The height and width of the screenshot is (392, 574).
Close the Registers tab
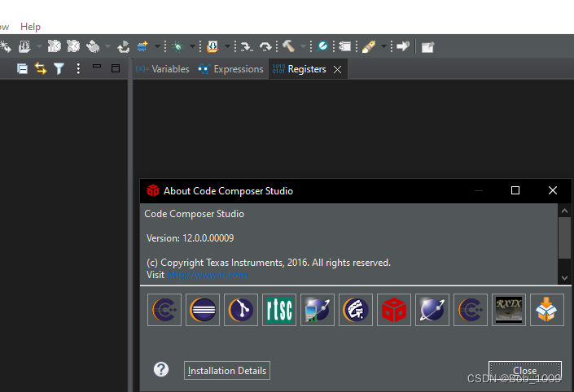(x=338, y=69)
